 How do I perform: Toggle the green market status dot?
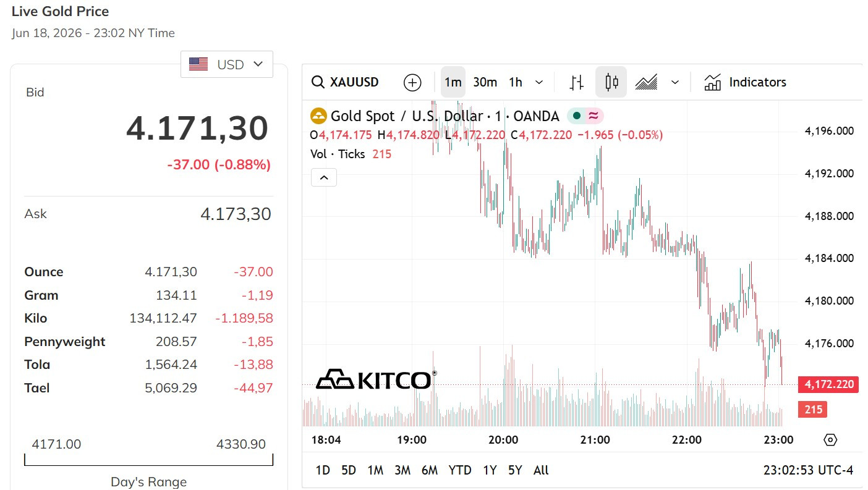click(x=577, y=116)
